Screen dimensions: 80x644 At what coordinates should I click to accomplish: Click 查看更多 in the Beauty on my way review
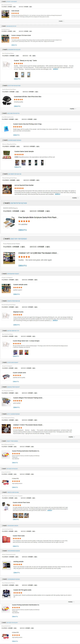pos(56,69)
